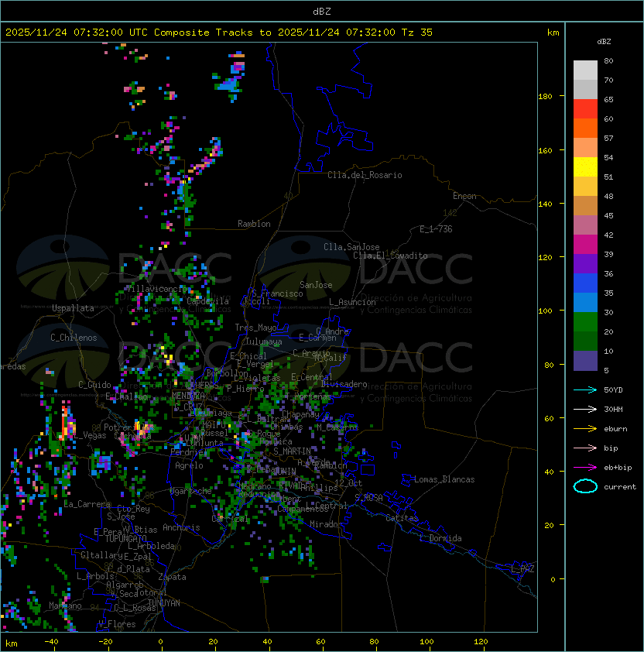
Task: Click the yellow eburn arrow in legend
Action: pos(585,429)
